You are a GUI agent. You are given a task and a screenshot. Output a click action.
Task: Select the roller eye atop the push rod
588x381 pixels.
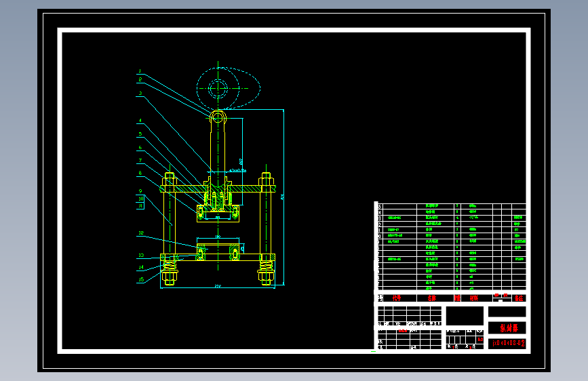pyautogui.click(x=218, y=118)
